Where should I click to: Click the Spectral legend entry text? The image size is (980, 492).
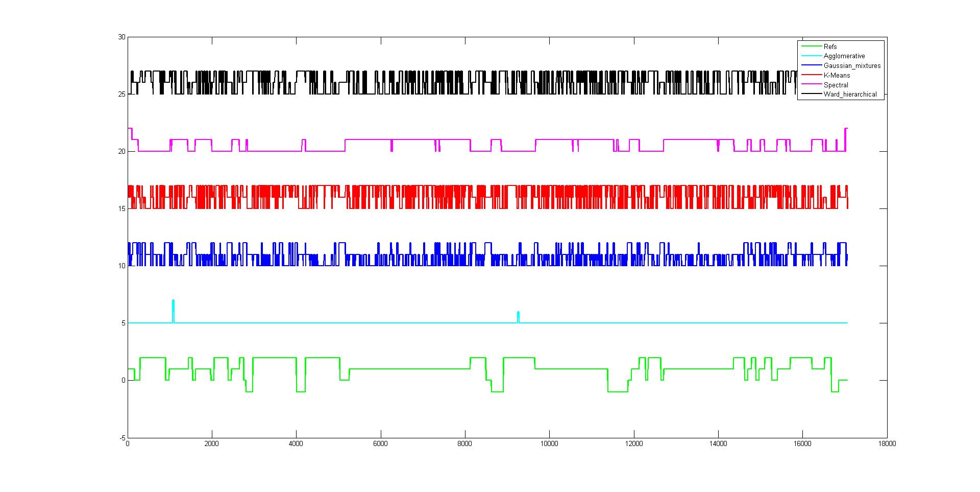tap(836, 85)
